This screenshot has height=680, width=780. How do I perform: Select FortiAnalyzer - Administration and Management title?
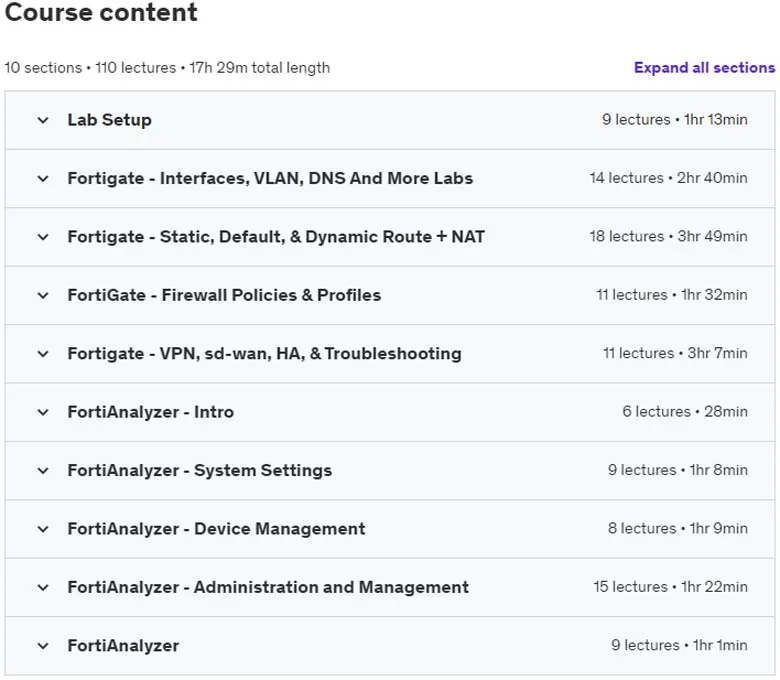[x=268, y=587]
